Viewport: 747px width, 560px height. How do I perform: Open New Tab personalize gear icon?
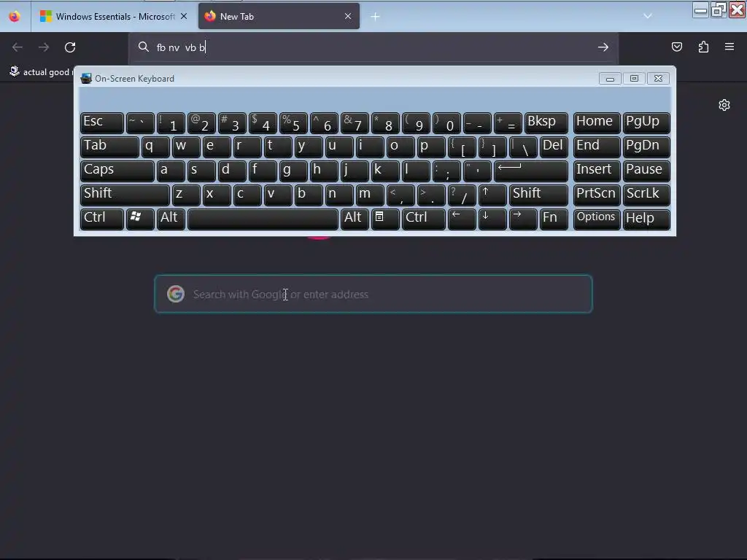724,105
